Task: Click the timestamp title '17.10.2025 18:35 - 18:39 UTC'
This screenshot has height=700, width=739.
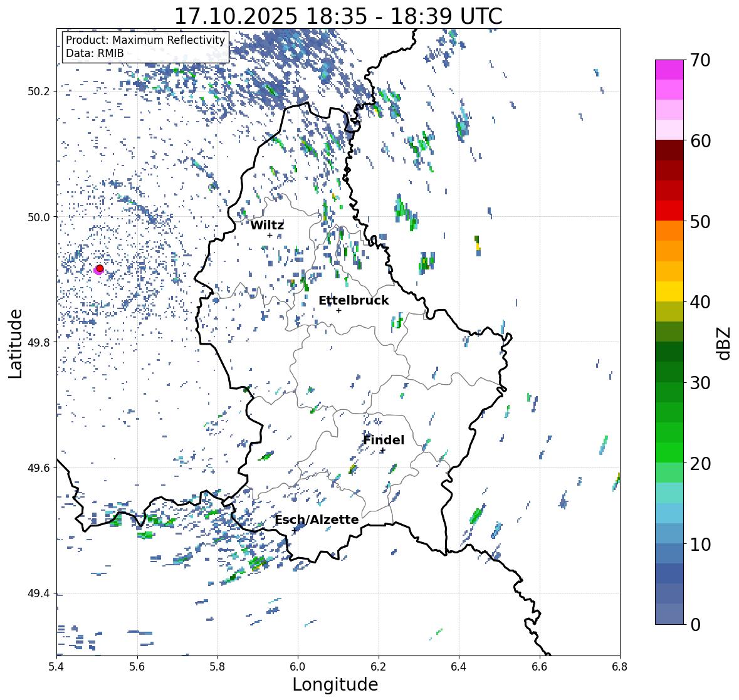Action: tap(338, 16)
